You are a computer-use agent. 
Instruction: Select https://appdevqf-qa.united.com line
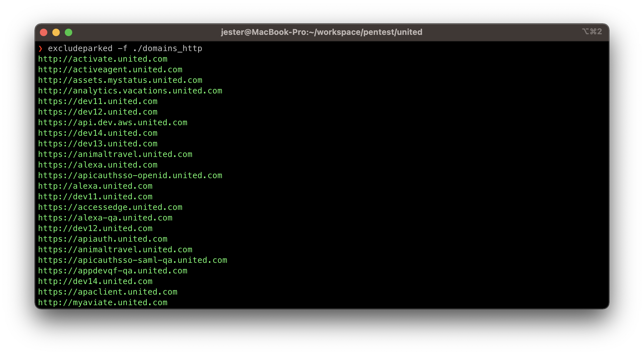113,271
